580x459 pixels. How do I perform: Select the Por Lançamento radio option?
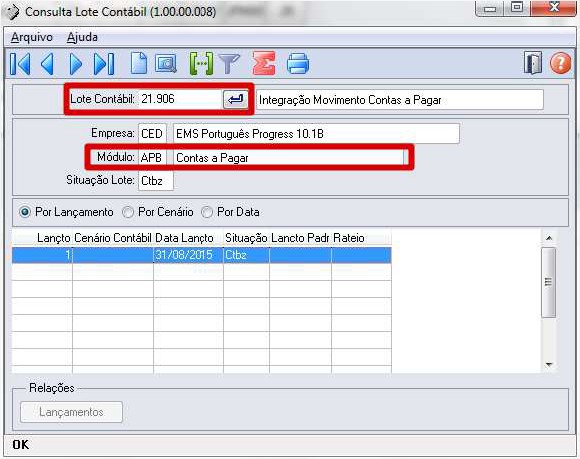click(x=66, y=212)
